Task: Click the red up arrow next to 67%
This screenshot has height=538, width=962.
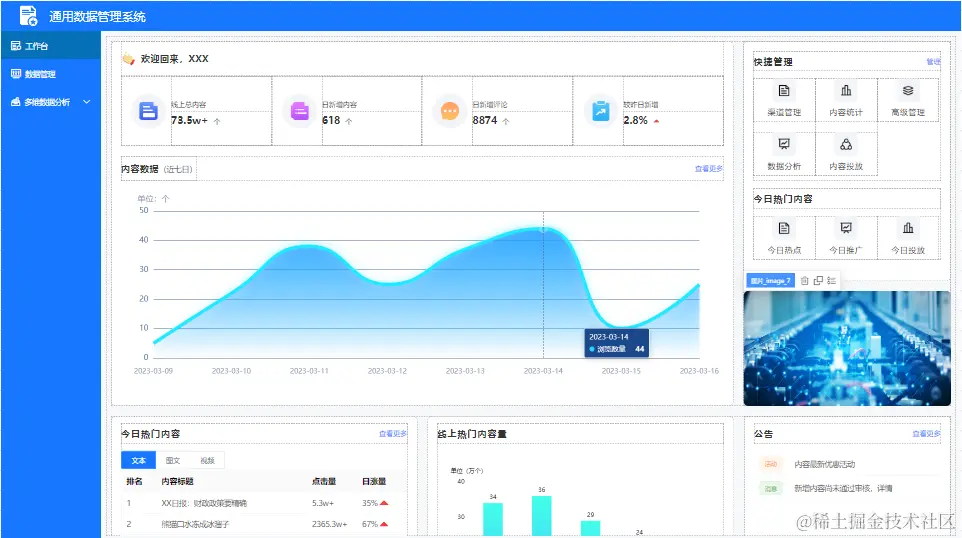Action: 384,524
